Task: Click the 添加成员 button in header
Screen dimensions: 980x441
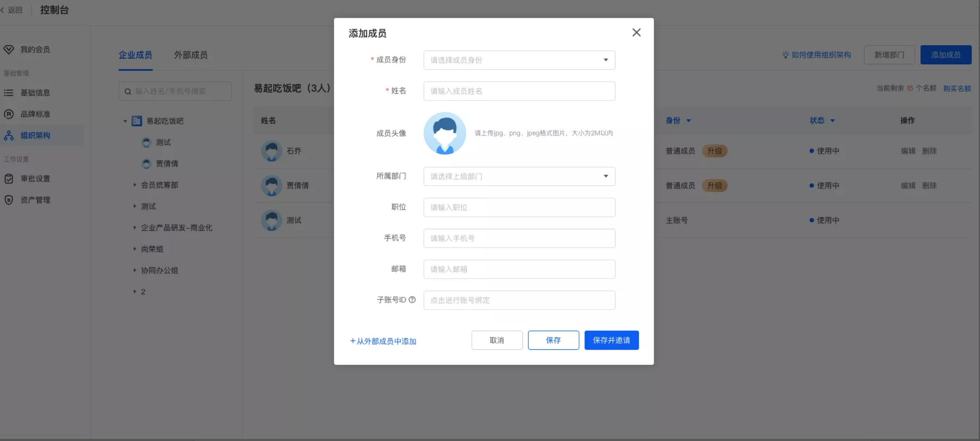Action: coord(946,55)
